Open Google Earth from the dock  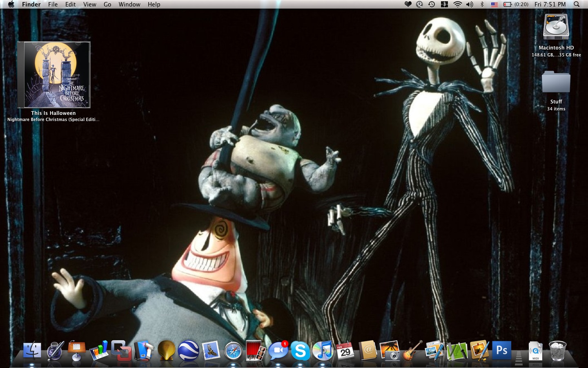188,351
